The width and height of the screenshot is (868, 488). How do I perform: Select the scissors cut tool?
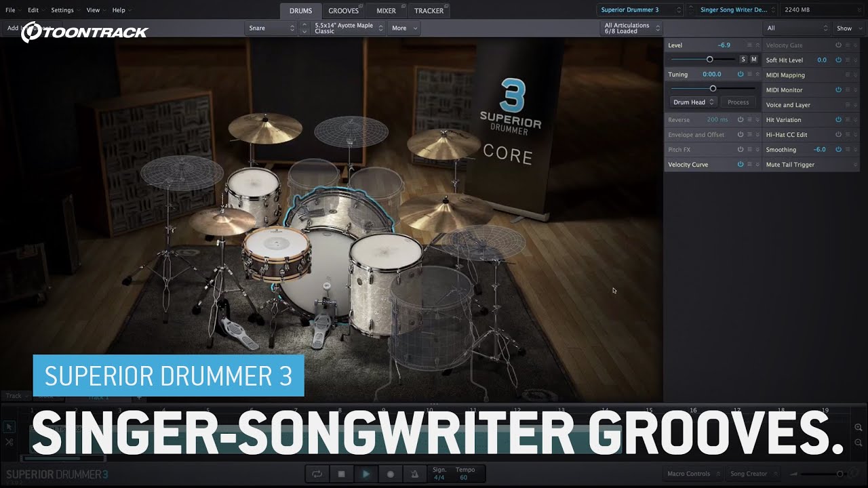coord(9,442)
